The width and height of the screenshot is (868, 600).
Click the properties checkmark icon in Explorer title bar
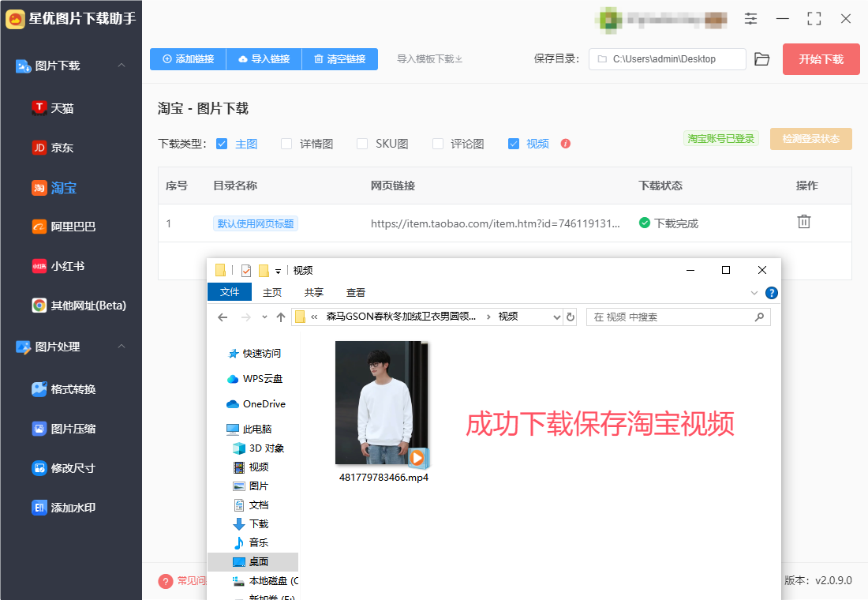click(x=246, y=270)
